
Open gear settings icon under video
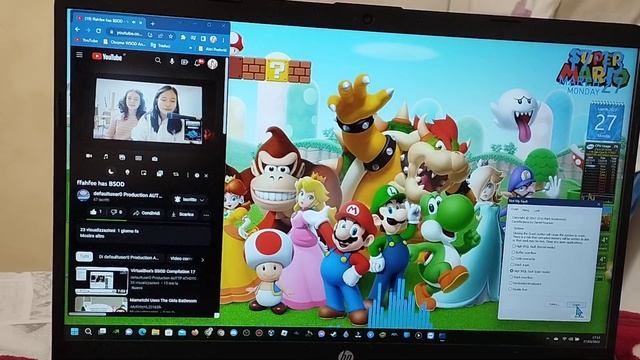pos(197,175)
